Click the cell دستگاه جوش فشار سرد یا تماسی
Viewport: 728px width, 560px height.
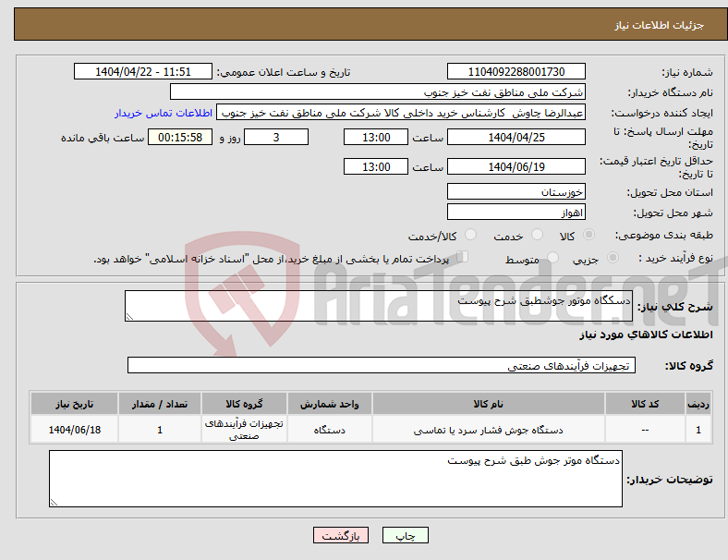[x=489, y=430]
